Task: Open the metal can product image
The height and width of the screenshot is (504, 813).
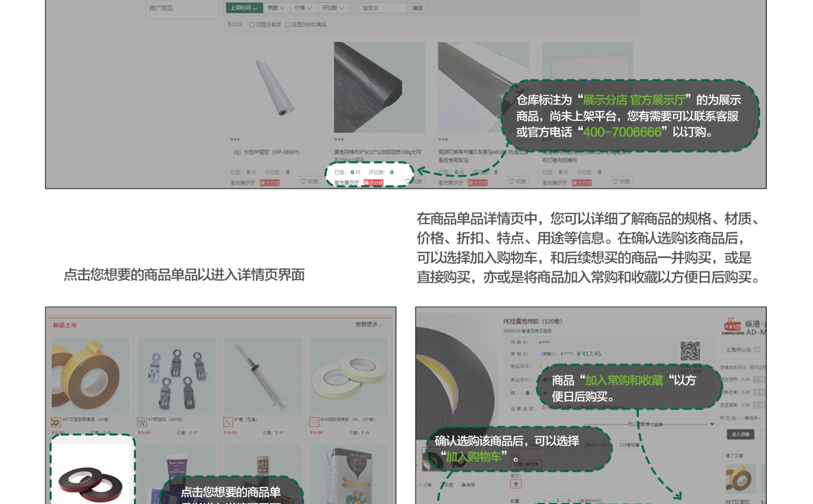Action: pyautogui.click(x=349, y=475)
